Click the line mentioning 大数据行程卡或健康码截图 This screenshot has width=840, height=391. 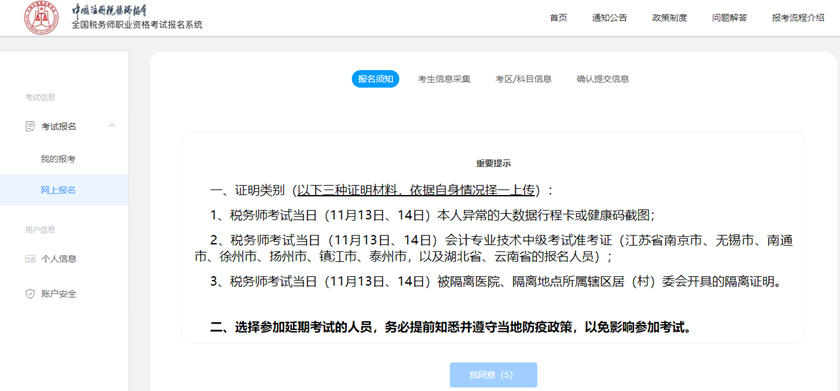coord(433,215)
